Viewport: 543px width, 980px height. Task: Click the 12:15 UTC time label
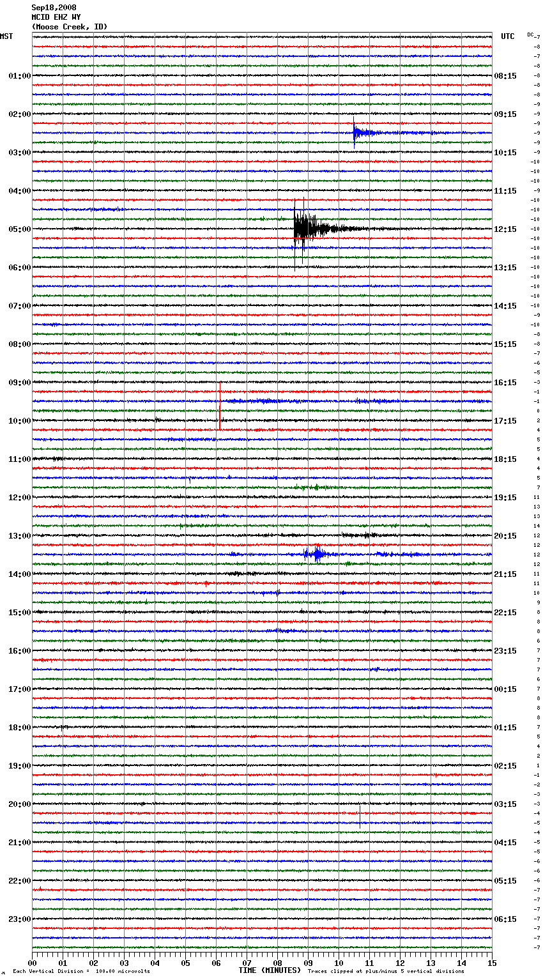pos(505,229)
